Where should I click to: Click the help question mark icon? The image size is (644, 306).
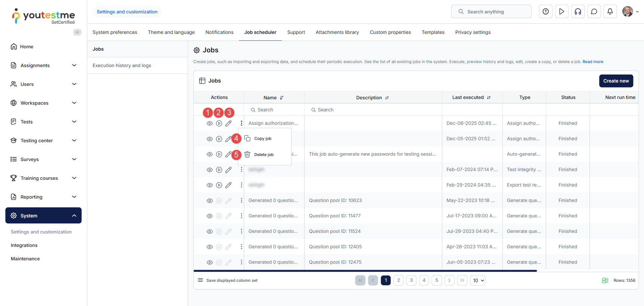pos(546,12)
